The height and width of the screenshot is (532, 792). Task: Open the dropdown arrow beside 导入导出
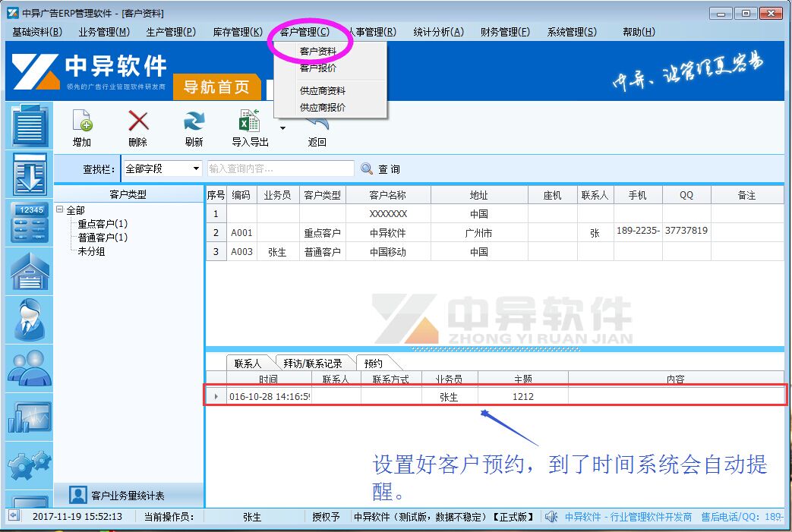282,127
